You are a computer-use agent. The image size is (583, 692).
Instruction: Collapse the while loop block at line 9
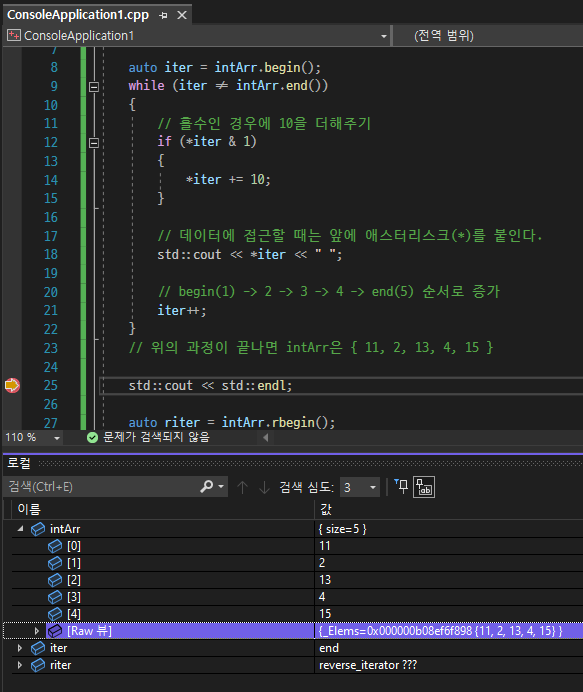click(x=94, y=86)
